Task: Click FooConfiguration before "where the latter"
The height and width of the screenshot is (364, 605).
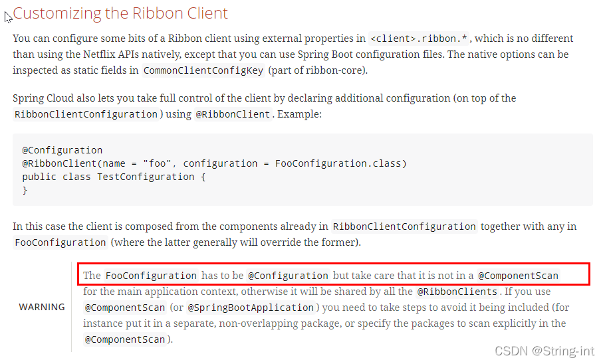Action: pyautogui.click(x=60, y=242)
